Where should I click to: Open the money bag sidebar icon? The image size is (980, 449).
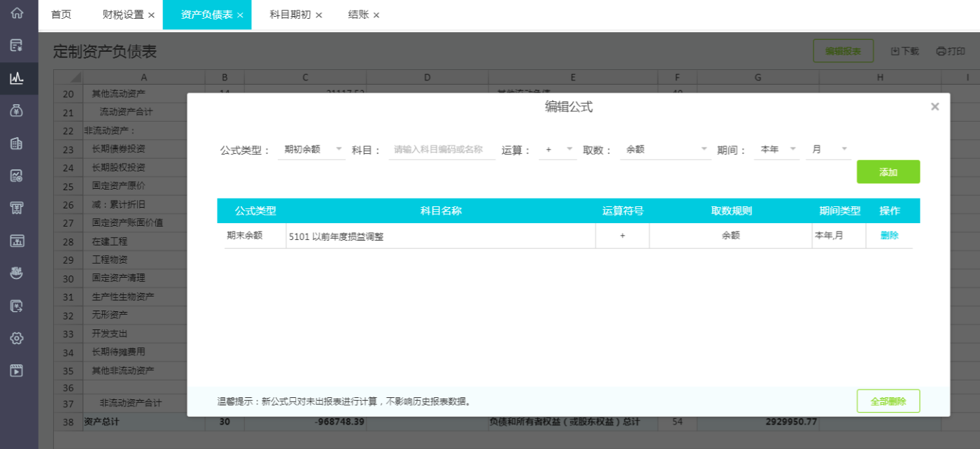pos(17,111)
